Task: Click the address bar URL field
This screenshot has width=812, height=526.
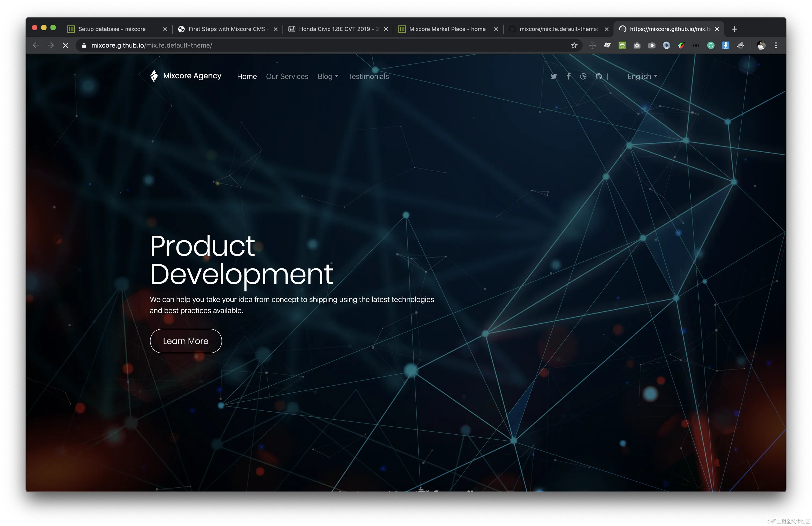Action: pos(307,45)
